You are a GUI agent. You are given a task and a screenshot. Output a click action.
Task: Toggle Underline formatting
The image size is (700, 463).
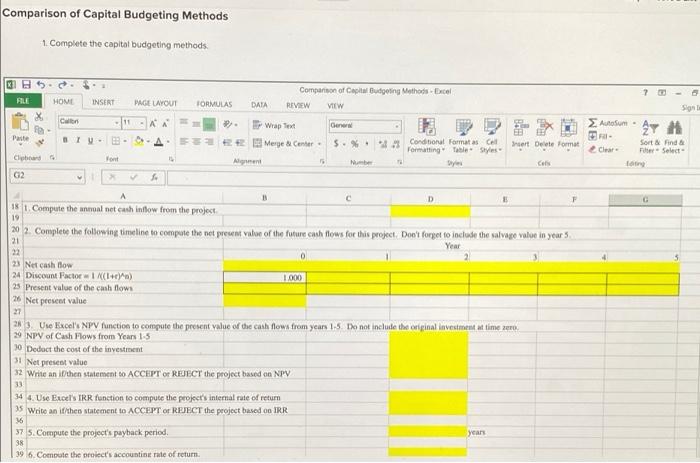90,141
